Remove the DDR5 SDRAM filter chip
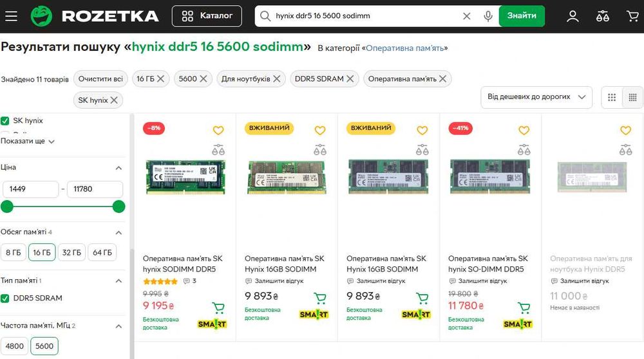Image resolution: width=644 pixels, height=359 pixels. [350, 78]
